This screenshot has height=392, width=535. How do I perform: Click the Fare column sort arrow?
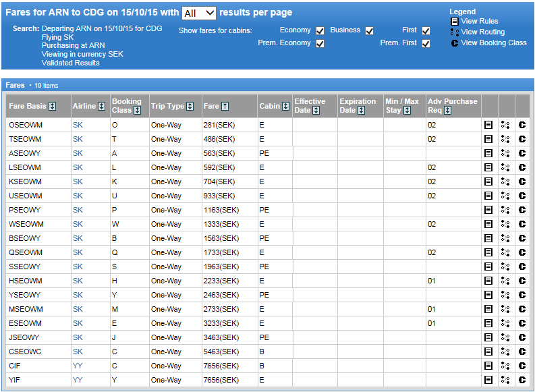[225, 106]
